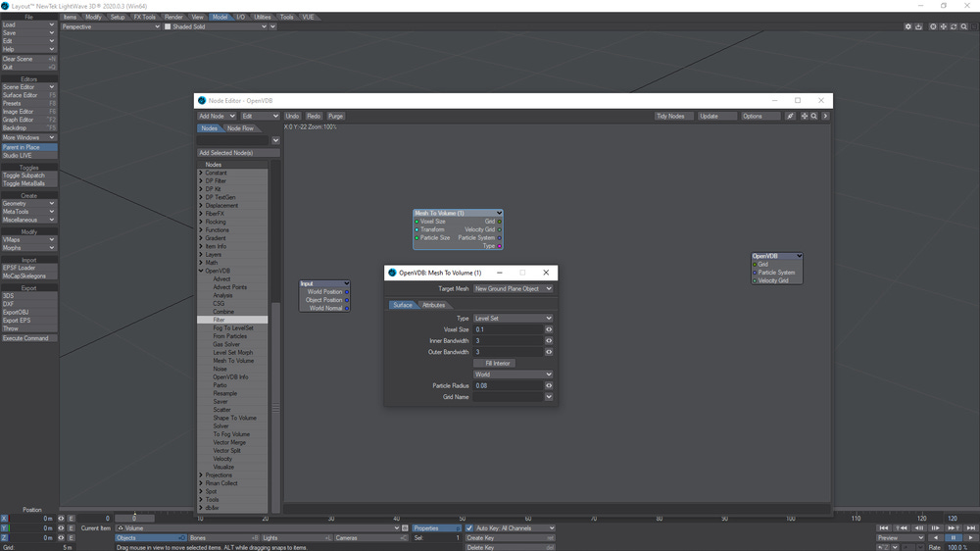
Task: Play animation forward
Action: (970, 538)
